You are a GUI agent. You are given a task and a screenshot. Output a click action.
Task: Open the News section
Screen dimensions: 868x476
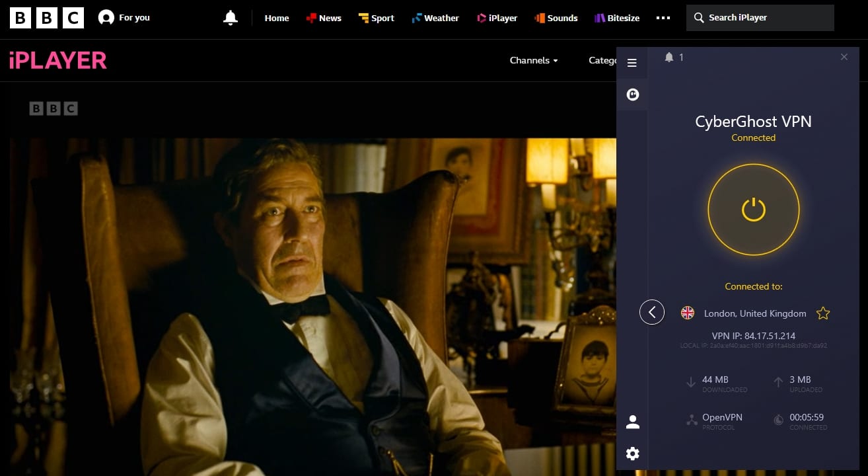324,18
